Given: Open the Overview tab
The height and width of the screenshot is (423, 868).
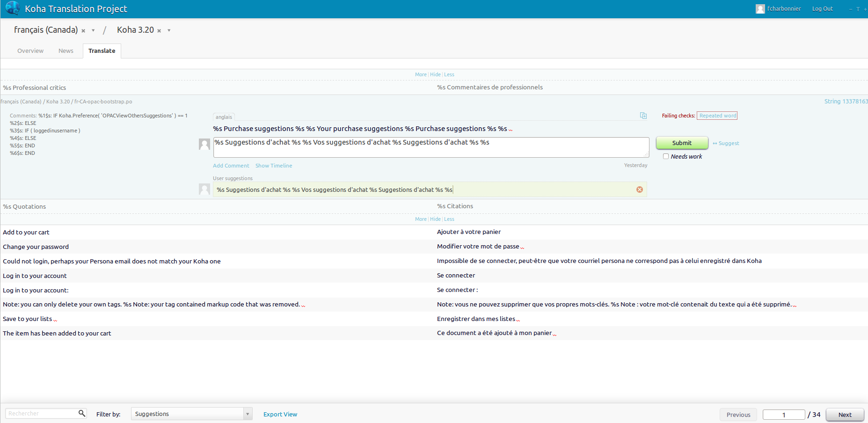Looking at the screenshot, I should [x=30, y=51].
